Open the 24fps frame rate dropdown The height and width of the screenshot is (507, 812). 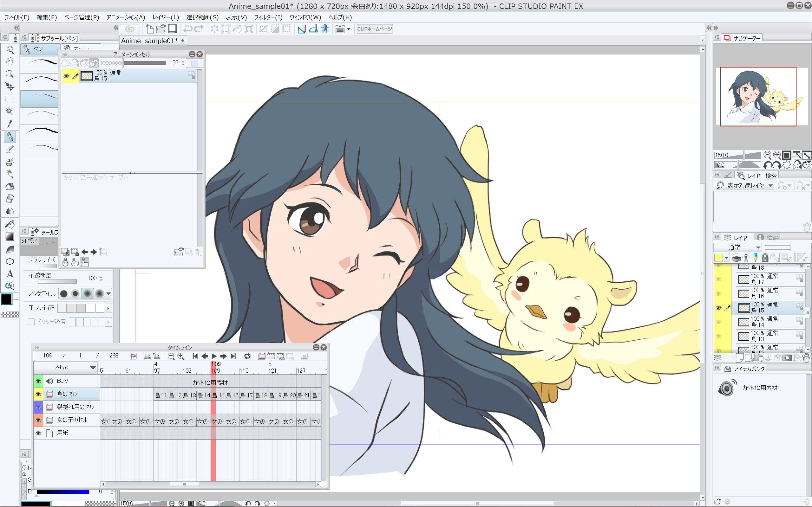(65, 368)
